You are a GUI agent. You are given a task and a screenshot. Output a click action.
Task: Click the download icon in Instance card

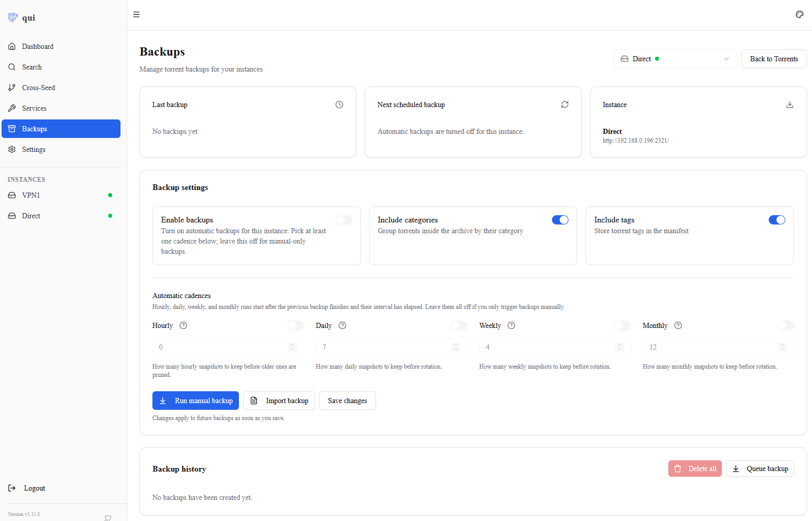pyautogui.click(x=790, y=105)
